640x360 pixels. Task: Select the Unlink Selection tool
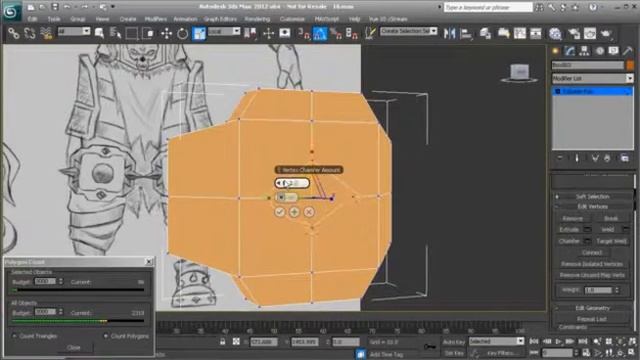click(30, 33)
